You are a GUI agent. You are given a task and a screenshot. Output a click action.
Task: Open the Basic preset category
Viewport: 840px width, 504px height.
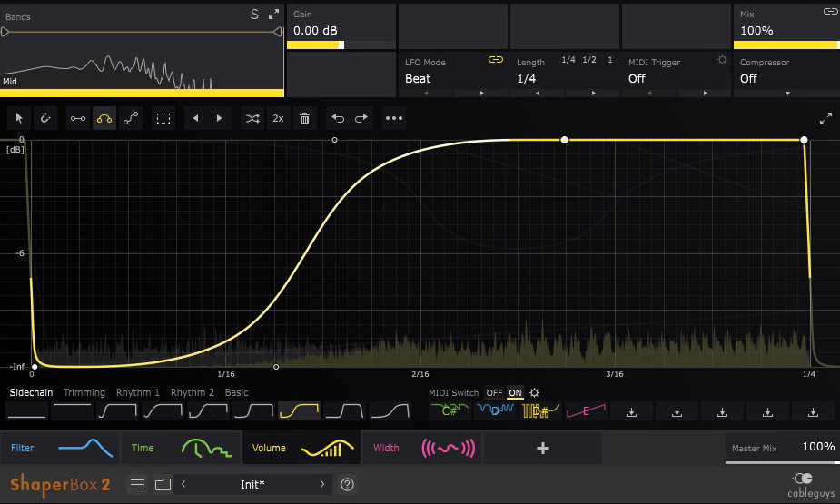236,392
